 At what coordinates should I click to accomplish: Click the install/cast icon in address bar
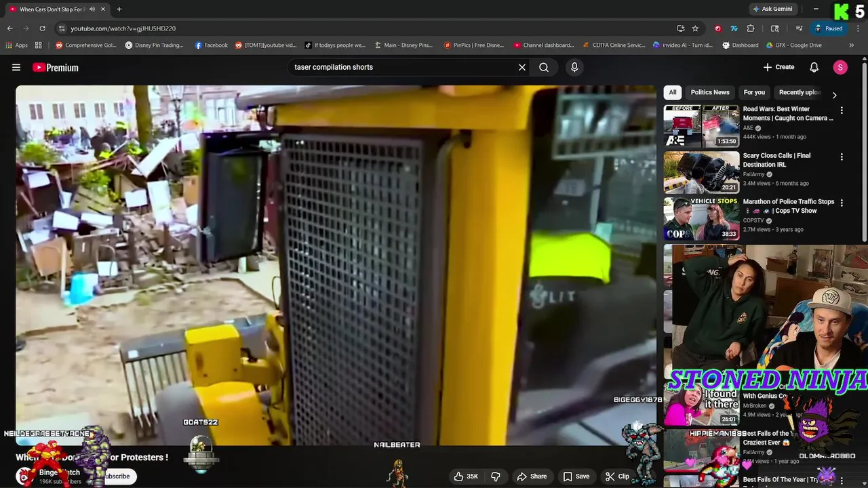pyautogui.click(x=680, y=28)
